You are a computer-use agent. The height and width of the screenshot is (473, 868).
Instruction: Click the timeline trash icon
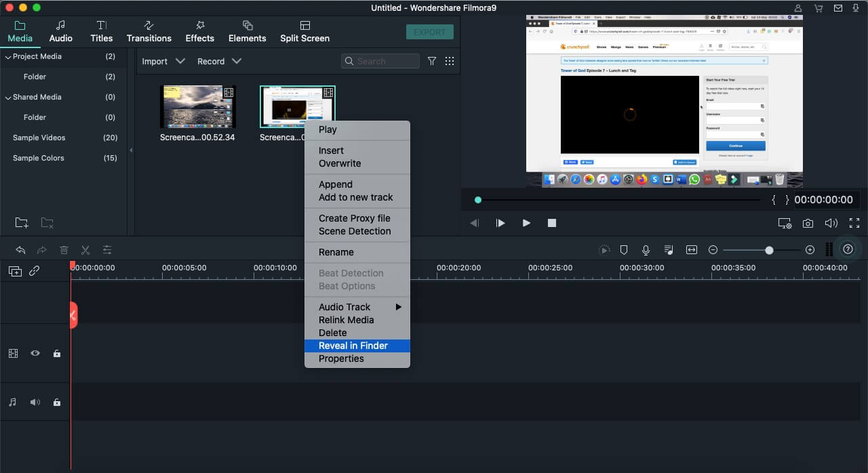(64, 250)
